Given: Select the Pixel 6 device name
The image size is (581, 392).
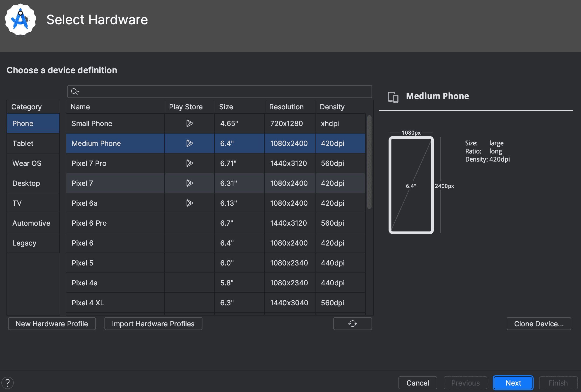Looking at the screenshot, I should coord(82,243).
